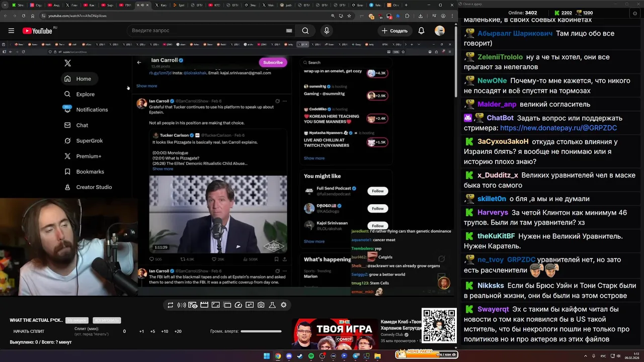Click the YouTube search magnifier button
644x362 pixels.
[305, 31]
